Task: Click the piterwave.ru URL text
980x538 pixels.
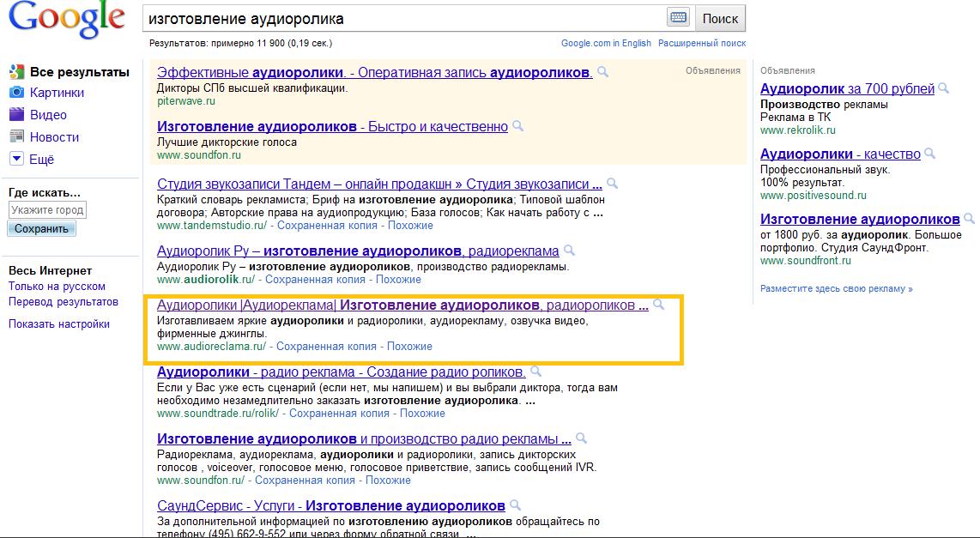Action: tap(185, 101)
